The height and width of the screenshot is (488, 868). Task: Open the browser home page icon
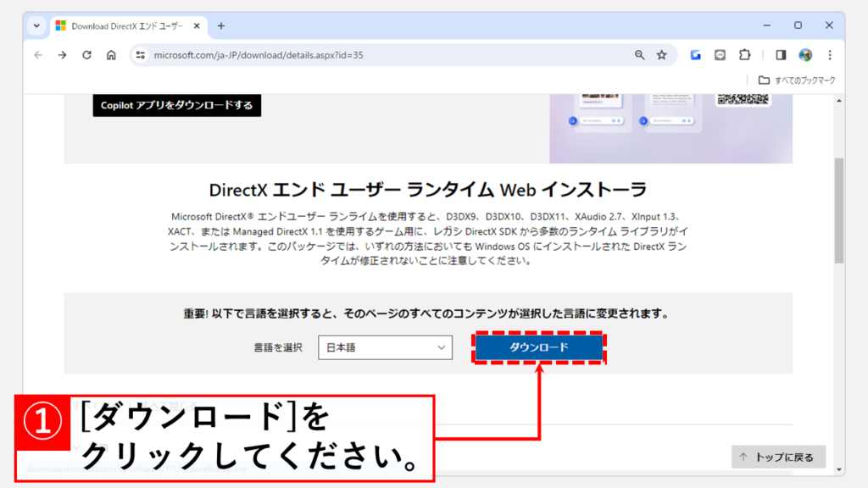click(111, 55)
